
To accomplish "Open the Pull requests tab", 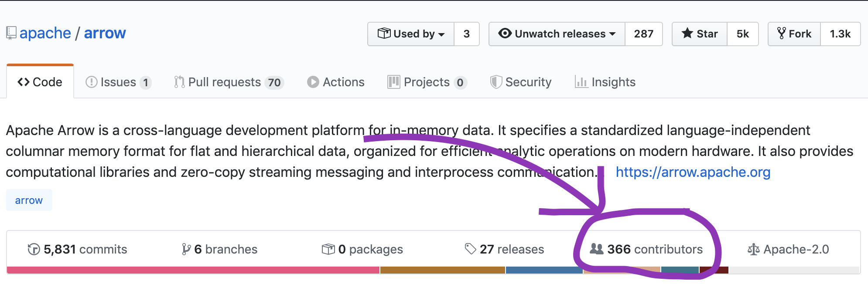I will (229, 82).
